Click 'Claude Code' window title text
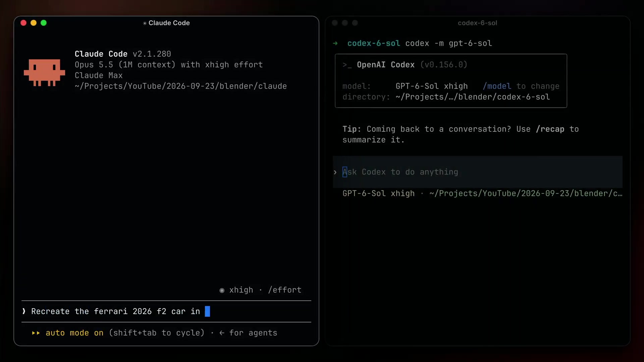644x362 pixels. (169, 23)
